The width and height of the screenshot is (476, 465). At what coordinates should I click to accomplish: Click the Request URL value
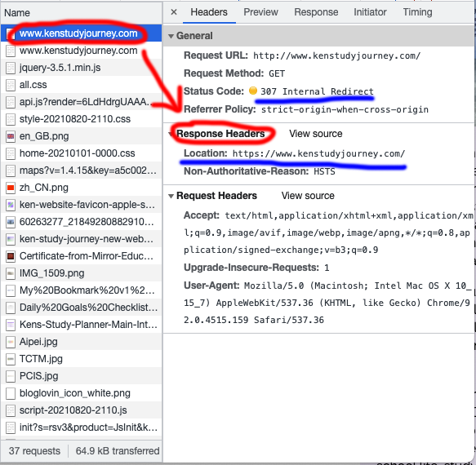(336, 55)
